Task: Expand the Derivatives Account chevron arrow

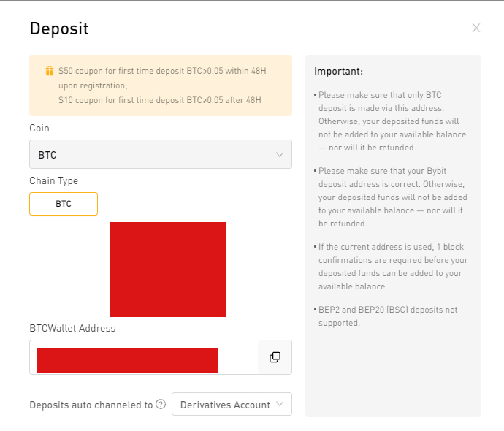Action: click(280, 404)
